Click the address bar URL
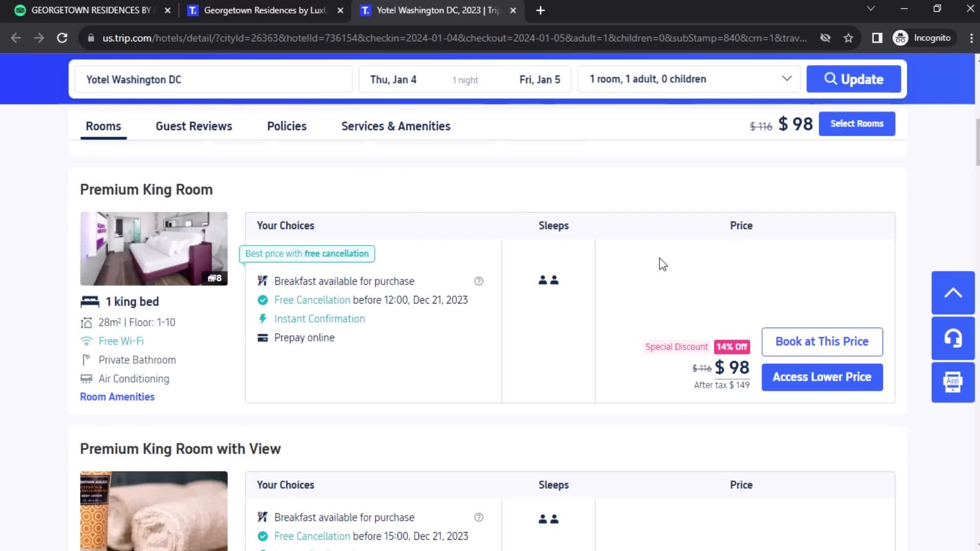Image resolution: width=980 pixels, height=551 pixels. click(454, 38)
